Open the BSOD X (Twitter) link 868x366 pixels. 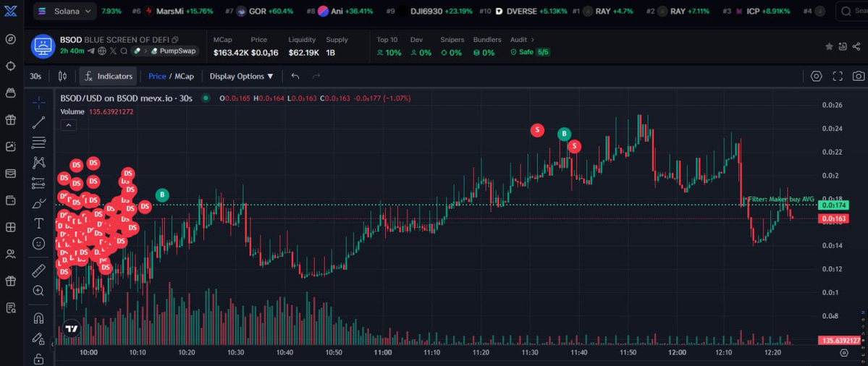[113, 51]
